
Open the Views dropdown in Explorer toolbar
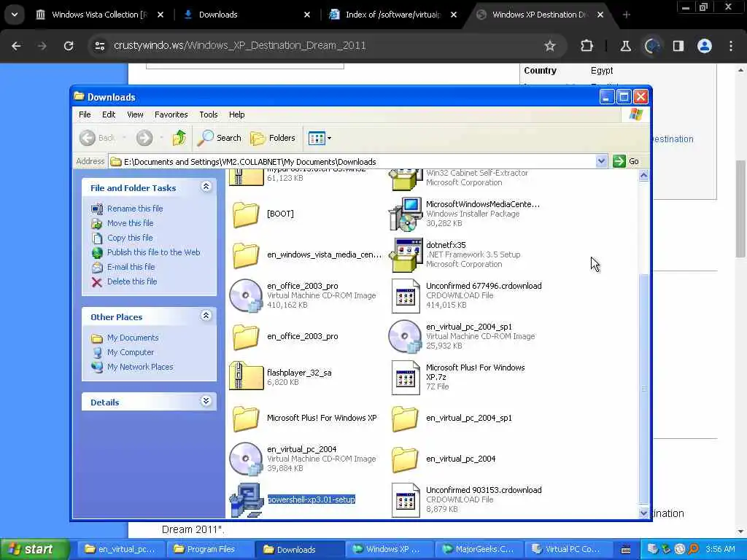[x=320, y=138]
